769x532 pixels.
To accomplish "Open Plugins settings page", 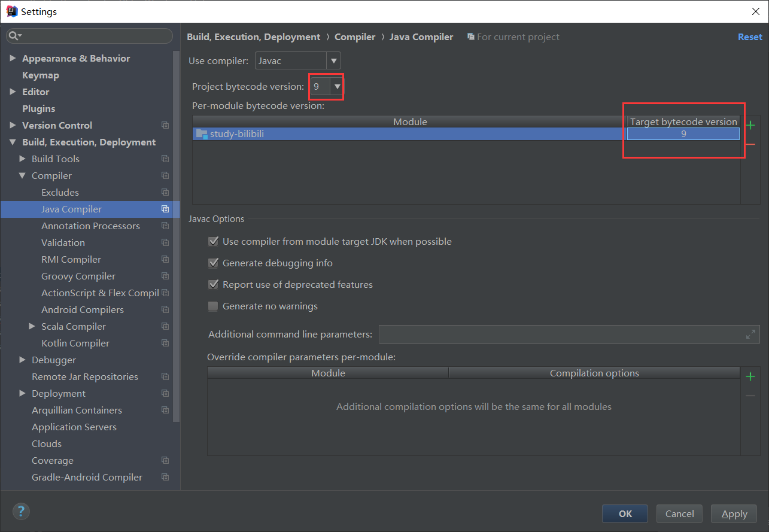I will tap(38, 108).
